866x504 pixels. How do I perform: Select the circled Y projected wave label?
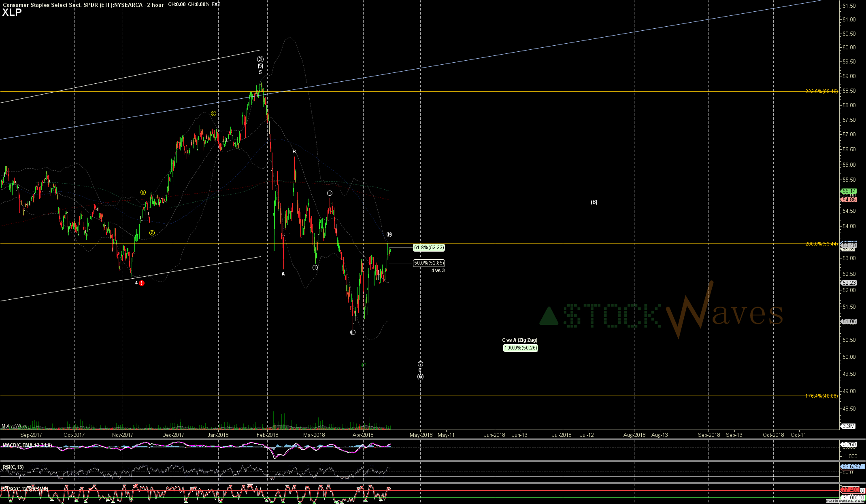[x=421, y=364]
